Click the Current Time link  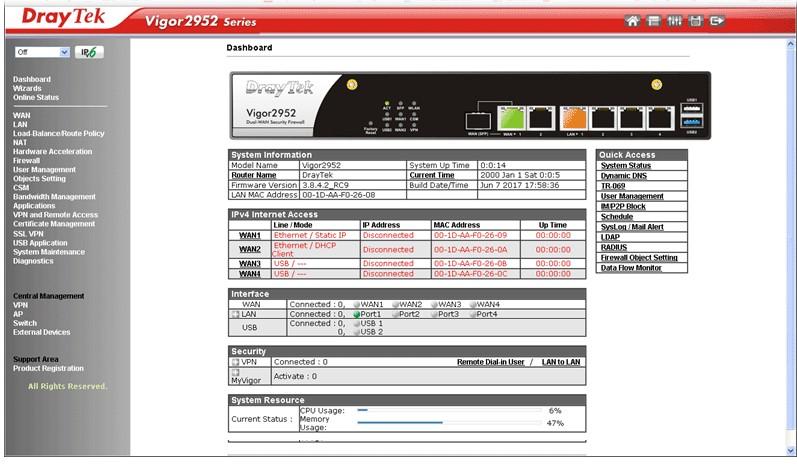point(432,175)
